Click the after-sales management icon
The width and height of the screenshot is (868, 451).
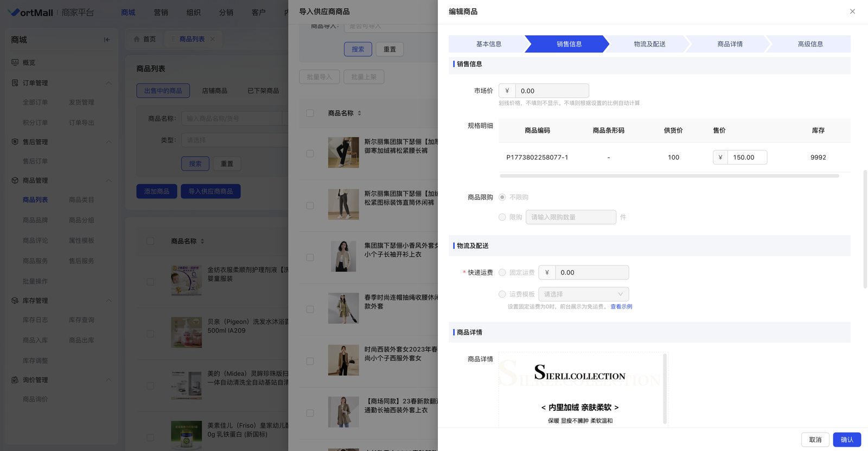15,142
